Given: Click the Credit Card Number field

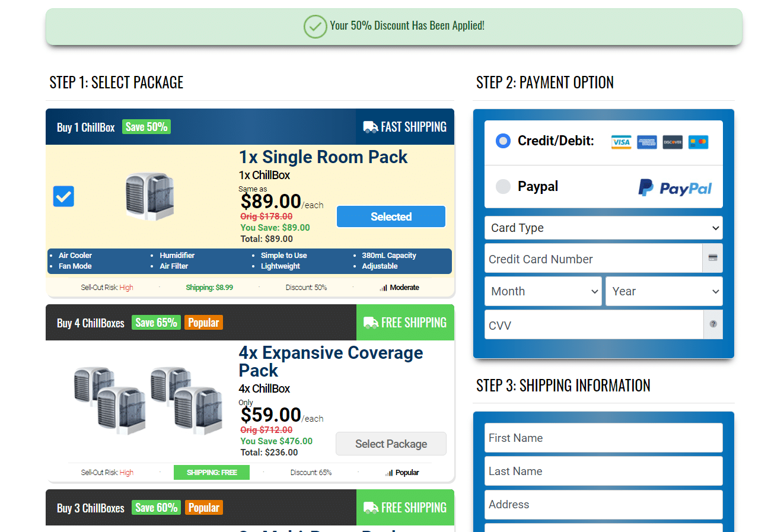Looking at the screenshot, I should 594,258.
